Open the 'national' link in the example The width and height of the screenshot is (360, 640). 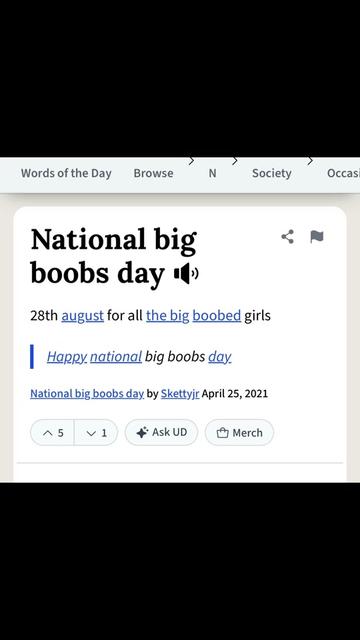[116, 357]
